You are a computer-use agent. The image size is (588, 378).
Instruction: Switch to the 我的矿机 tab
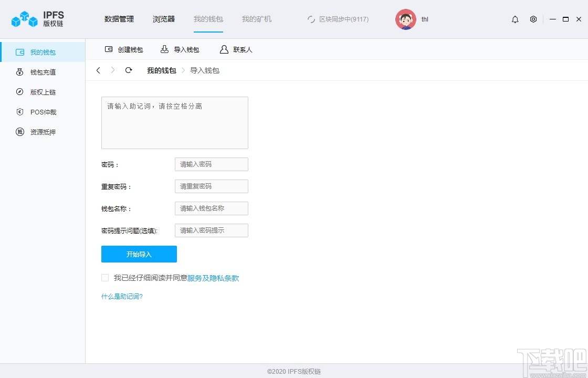coord(256,19)
